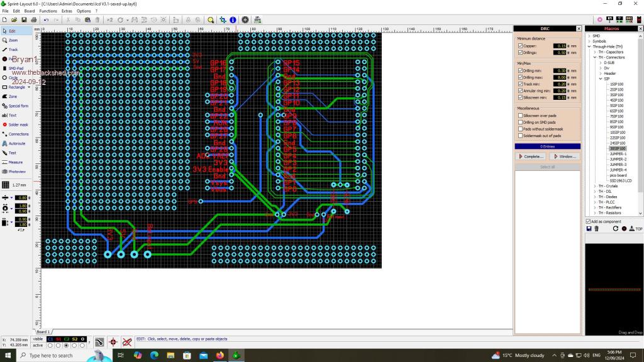The height and width of the screenshot is (362, 644).
Task: Open the Board menu
Action: click(x=29, y=11)
